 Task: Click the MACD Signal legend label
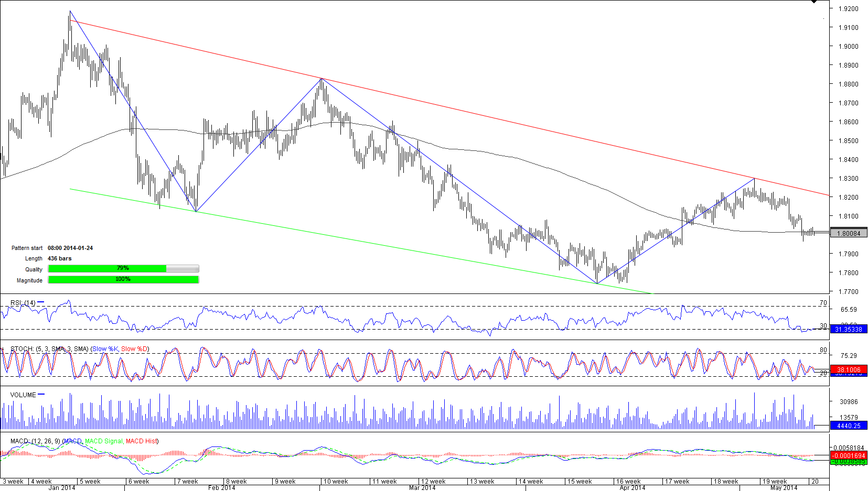coord(104,441)
